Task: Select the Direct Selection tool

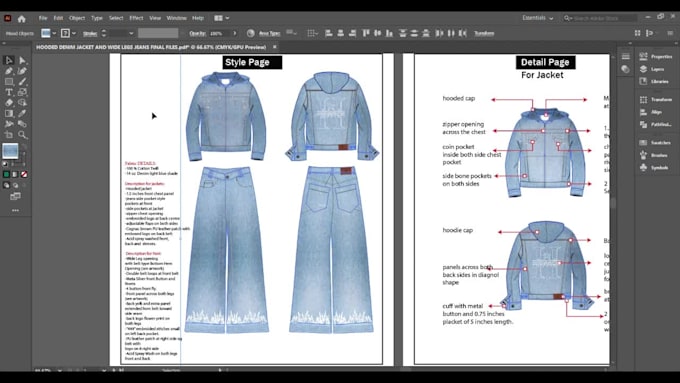Action: (22, 60)
